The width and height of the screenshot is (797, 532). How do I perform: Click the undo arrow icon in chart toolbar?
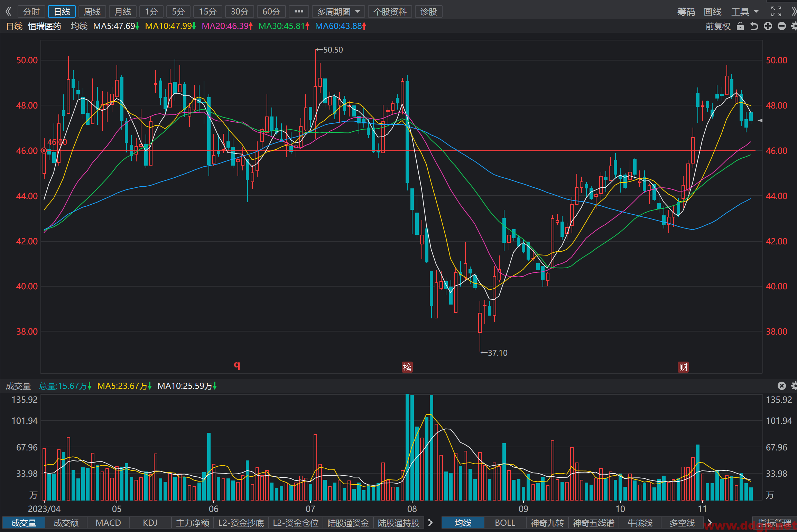click(754, 26)
